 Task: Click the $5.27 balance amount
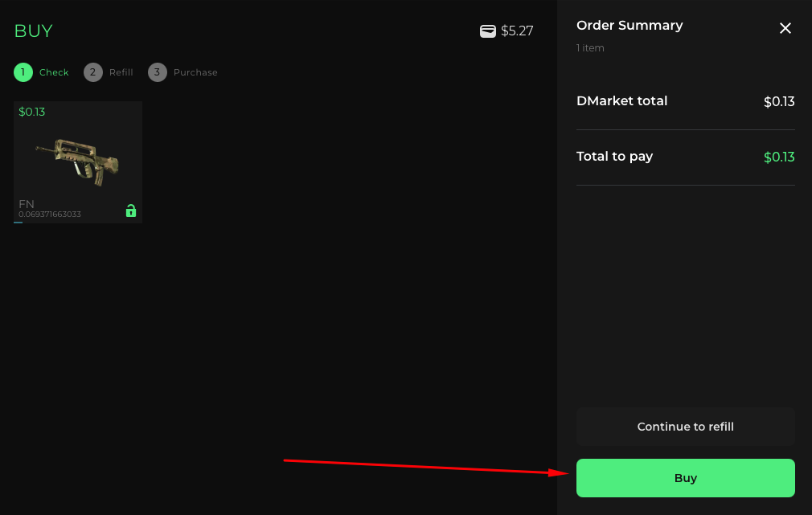[x=517, y=31]
